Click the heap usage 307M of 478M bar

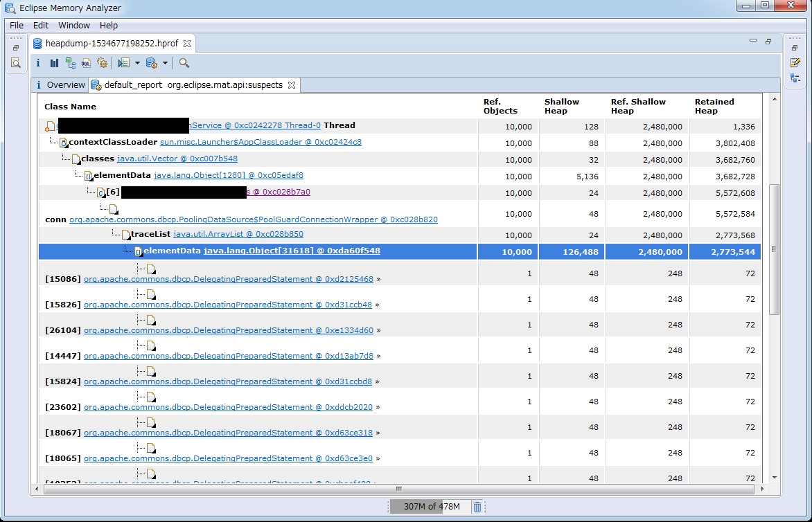pos(430,507)
